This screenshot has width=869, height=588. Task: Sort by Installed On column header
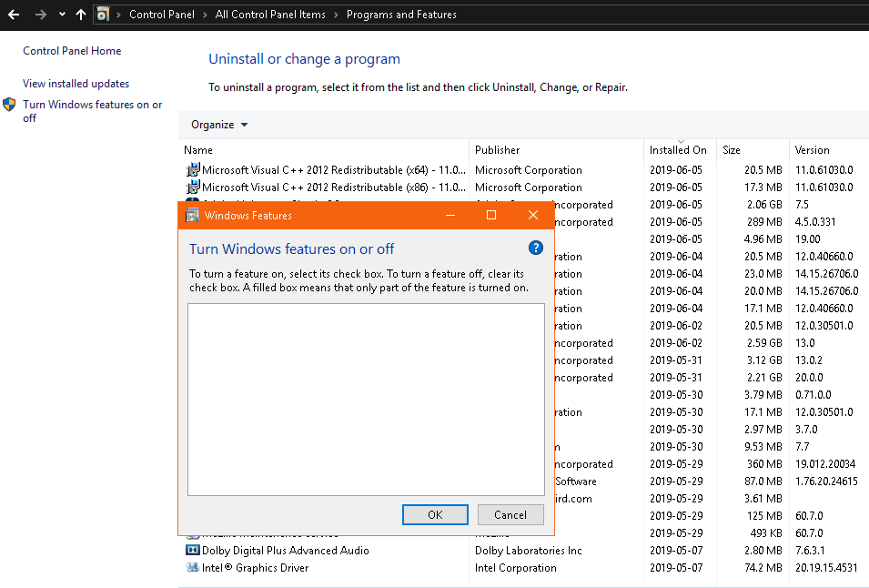[x=678, y=150]
